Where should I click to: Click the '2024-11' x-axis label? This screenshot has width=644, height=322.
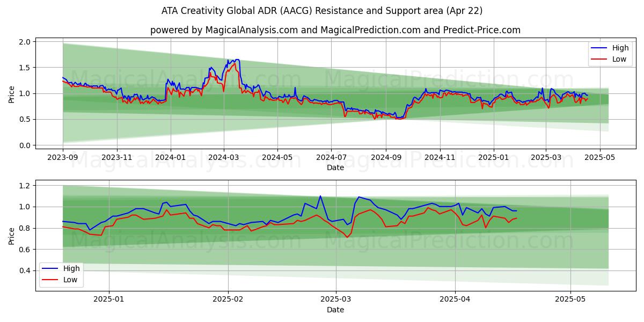tap(440, 157)
